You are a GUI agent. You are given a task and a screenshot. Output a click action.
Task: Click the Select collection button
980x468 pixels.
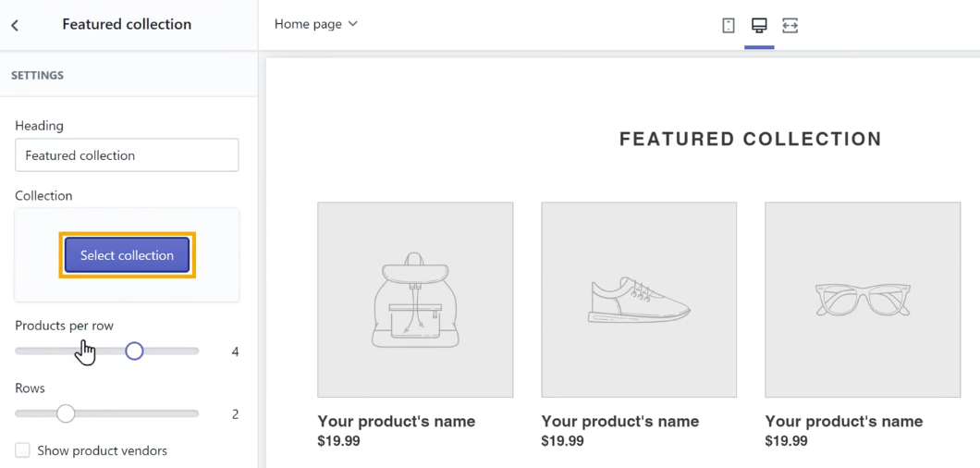pos(127,255)
